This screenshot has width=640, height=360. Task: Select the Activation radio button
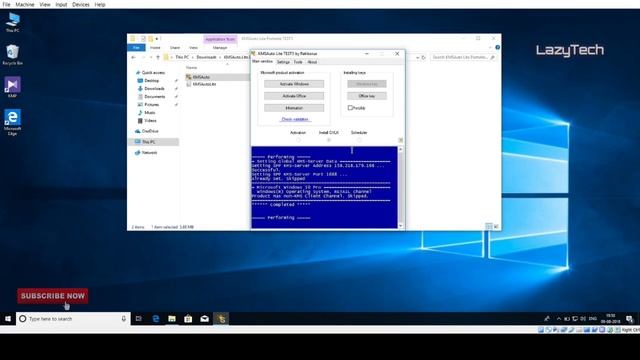[298, 140]
